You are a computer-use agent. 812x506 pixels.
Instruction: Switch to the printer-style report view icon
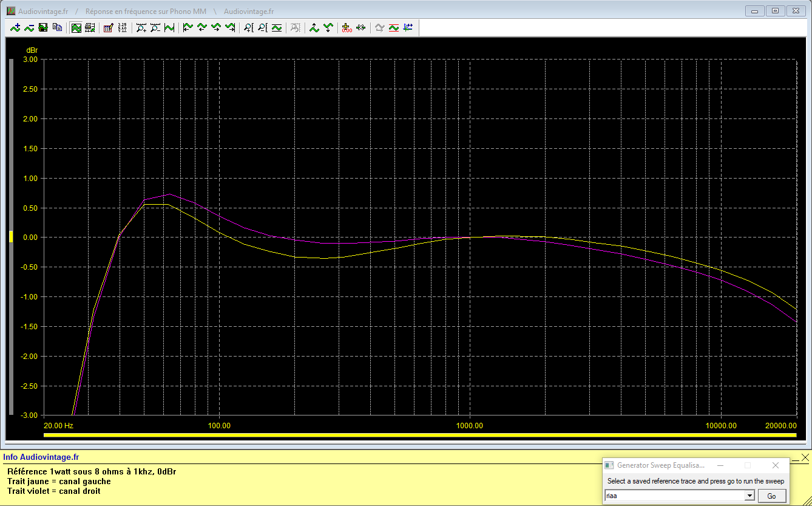tap(90, 27)
